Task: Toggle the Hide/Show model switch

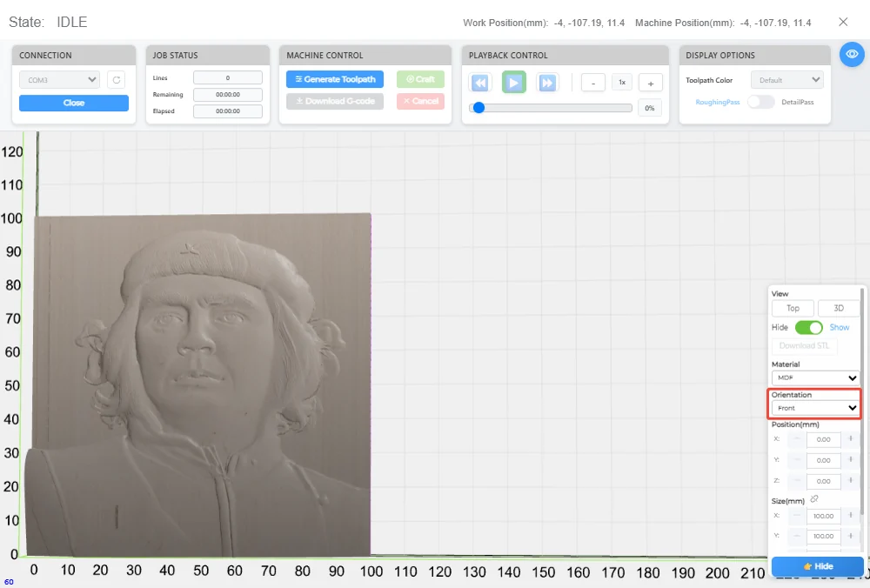Action: (808, 327)
